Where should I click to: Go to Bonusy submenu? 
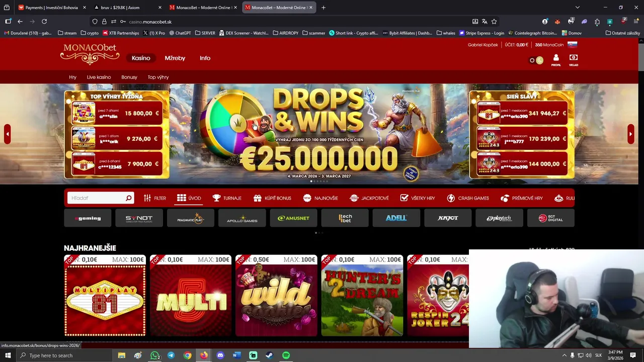click(129, 77)
